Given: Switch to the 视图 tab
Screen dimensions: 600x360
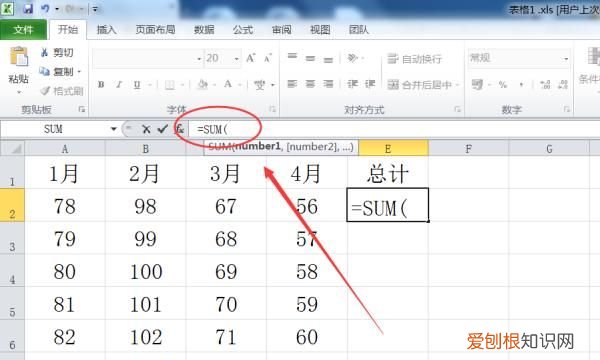Looking at the screenshot, I should point(320,29).
